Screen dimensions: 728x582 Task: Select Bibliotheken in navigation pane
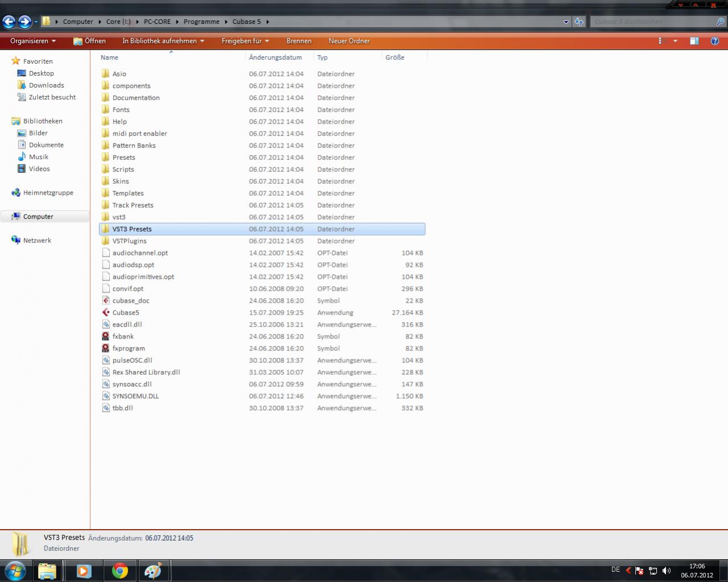[43, 121]
